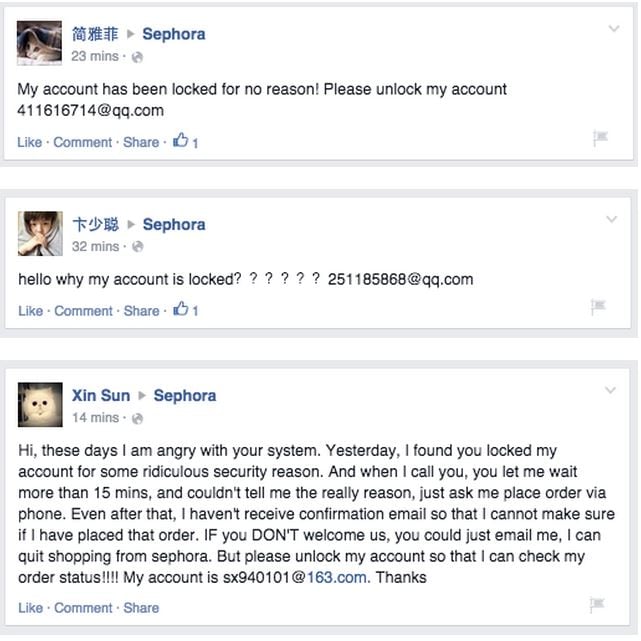Click the flag icon on Xin Sun's post

[597, 604]
